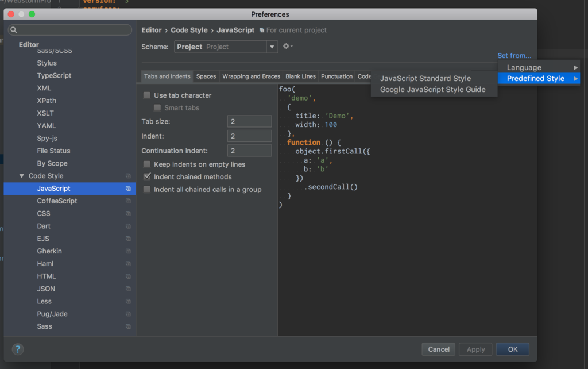This screenshot has width=588, height=369.
Task: Click the copy icon next to EJS
Action: [128, 239]
